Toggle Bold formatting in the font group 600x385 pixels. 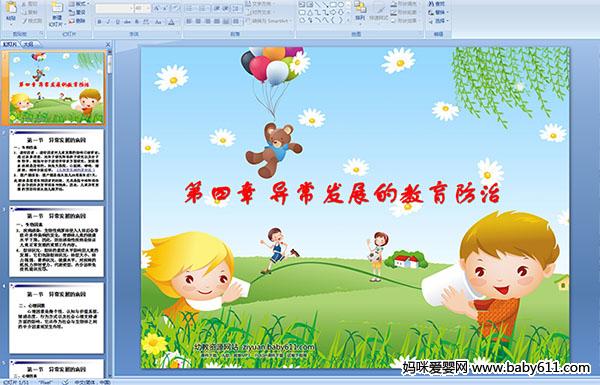(x=99, y=22)
